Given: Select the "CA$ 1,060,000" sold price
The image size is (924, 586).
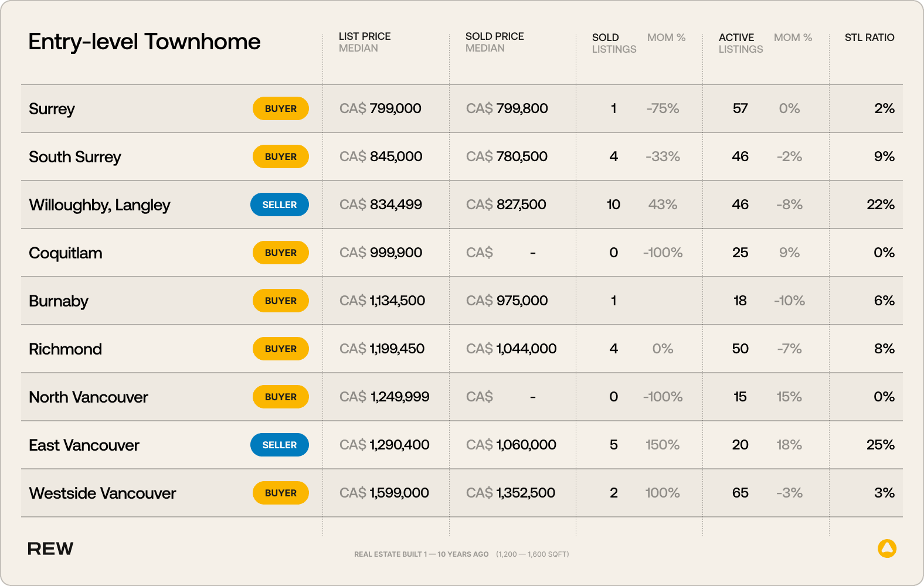Looking at the screenshot, I should (511, 445).
